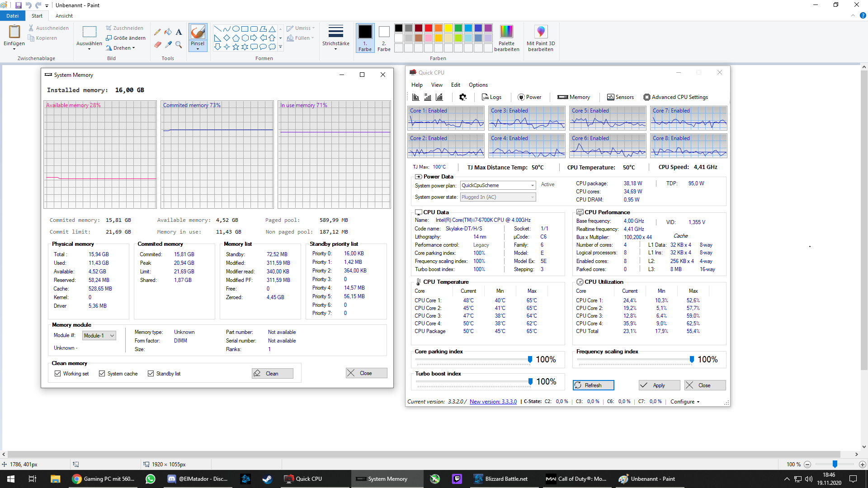This screenshot has width=868, height=488.
Task: Select the Eraser tool
Action: 157,45
